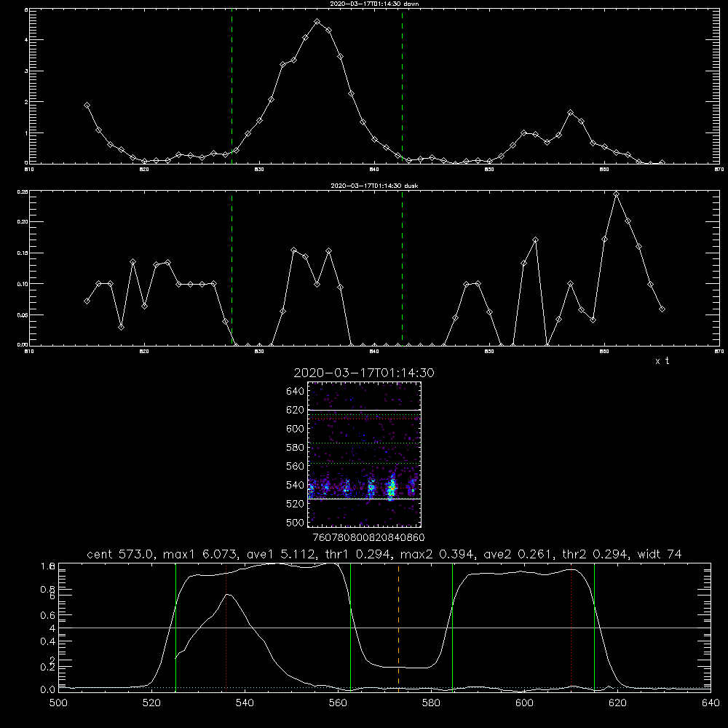Click the dusk plot title text
The image size is (728, 728).
click(374, 186)
